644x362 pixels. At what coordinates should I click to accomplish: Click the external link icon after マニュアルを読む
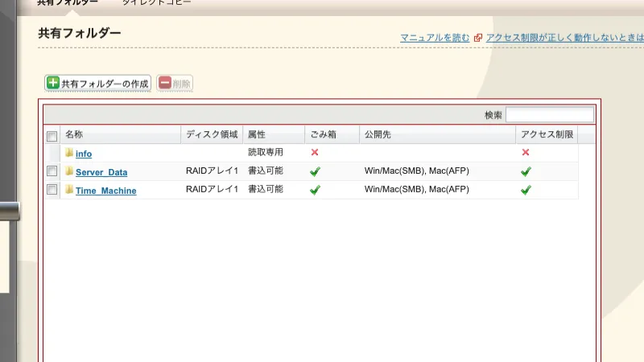(478, 38)
